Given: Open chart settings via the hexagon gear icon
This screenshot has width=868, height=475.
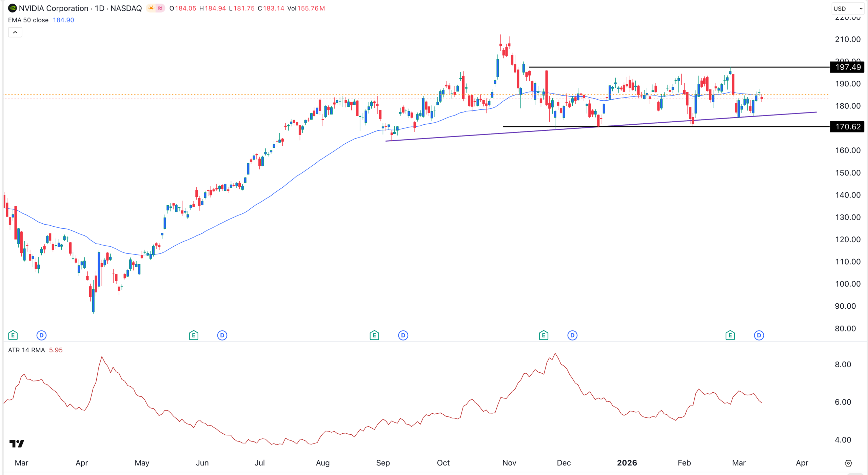Looking at the screenshot, I should click(x=849, y=463).
